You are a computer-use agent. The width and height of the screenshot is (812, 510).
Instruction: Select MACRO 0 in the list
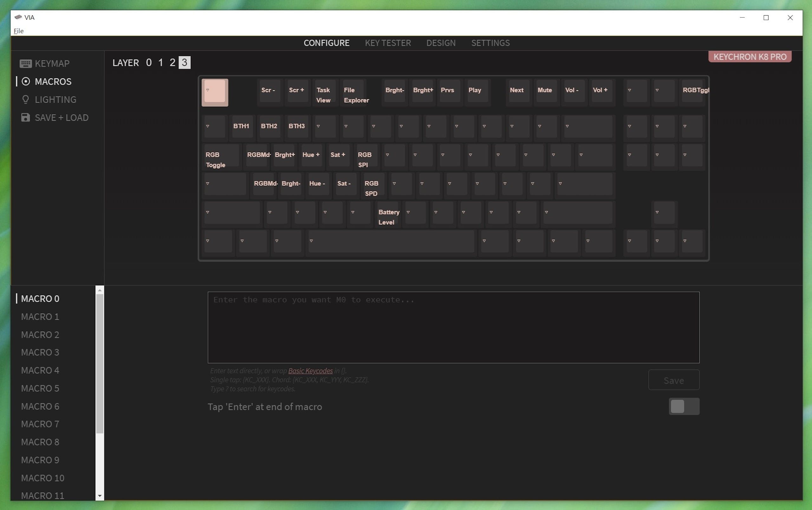click(x=40, y=299)
